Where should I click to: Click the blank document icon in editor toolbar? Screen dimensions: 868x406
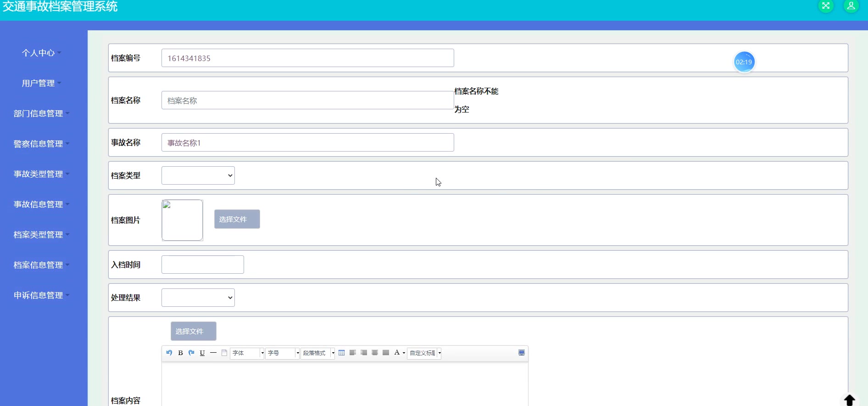(224, 353)
